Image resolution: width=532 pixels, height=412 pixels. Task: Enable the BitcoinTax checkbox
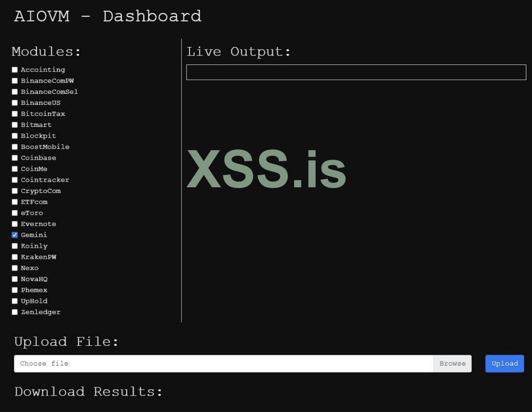[x=15, y=114]
